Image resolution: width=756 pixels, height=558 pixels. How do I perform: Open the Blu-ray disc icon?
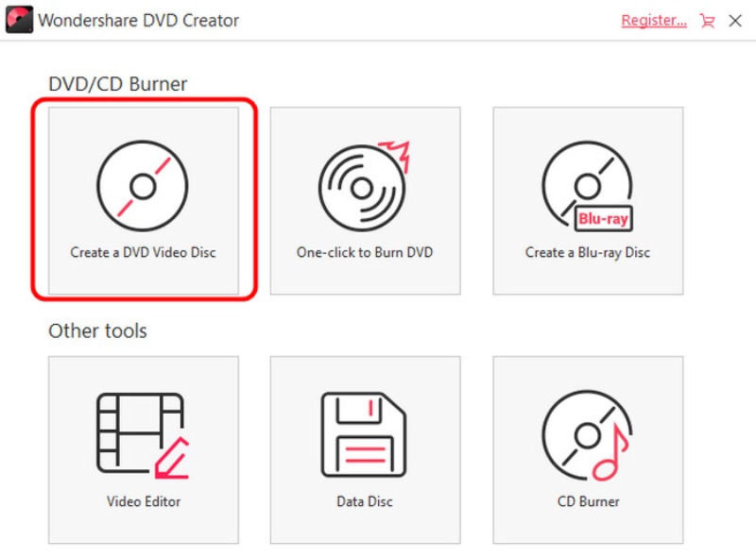point(587,186)
